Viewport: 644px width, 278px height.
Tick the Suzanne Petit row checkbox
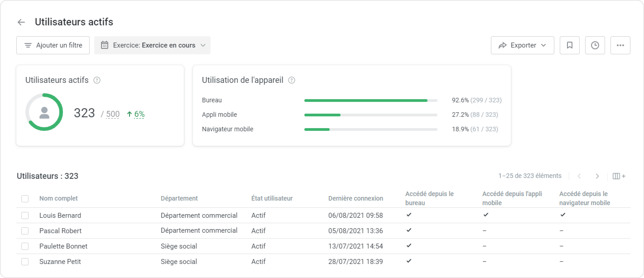(x=25, y=262)
